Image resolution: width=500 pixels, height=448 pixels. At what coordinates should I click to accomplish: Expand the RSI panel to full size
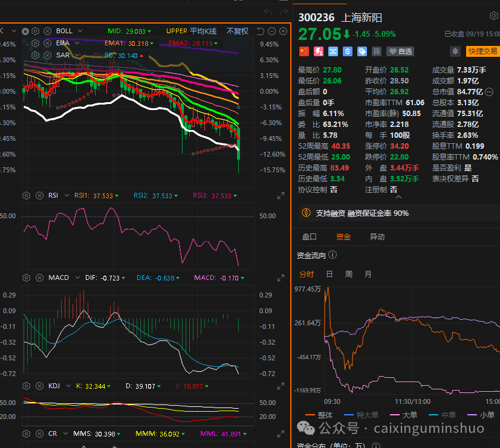(x=281, y=196)
